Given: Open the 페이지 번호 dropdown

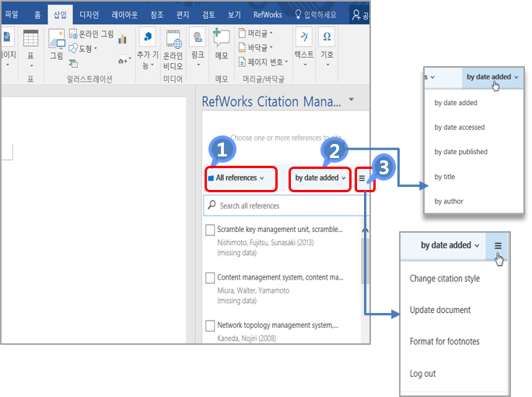Looking at the screenshot, I should (264, 61).
